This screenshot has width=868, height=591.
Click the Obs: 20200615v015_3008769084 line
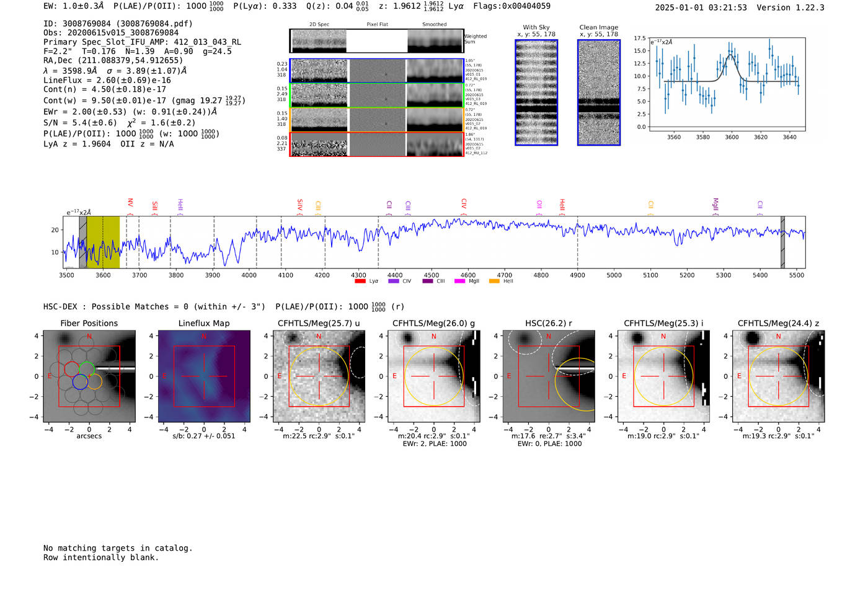pos(111,33)
